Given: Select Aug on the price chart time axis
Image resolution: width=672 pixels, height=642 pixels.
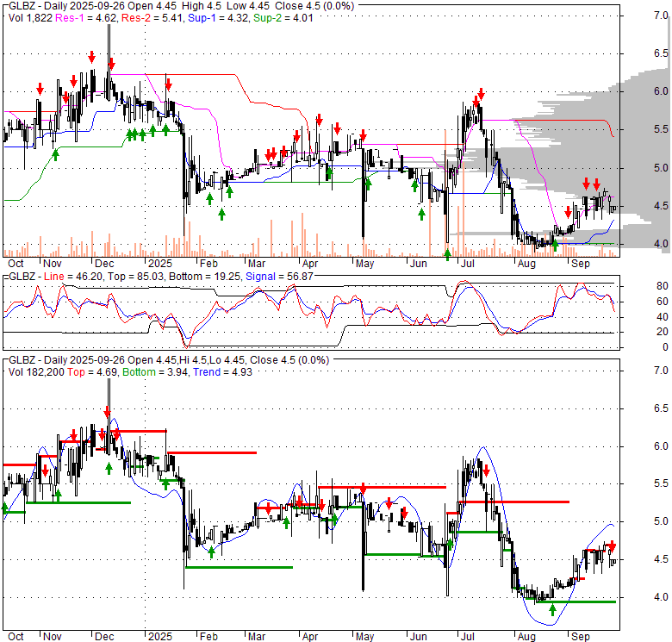Looking at the screenshot, I should point(526,264).
